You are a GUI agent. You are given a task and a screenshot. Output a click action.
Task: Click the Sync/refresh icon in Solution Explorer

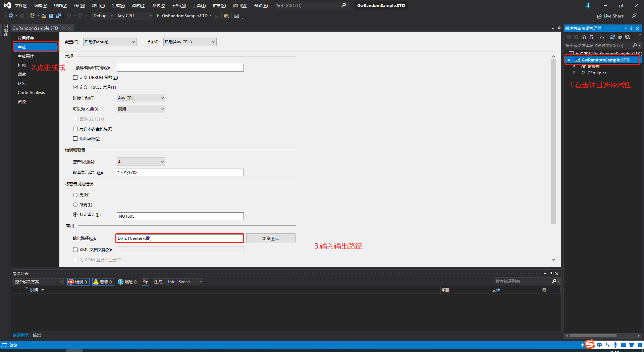point(613,37)
